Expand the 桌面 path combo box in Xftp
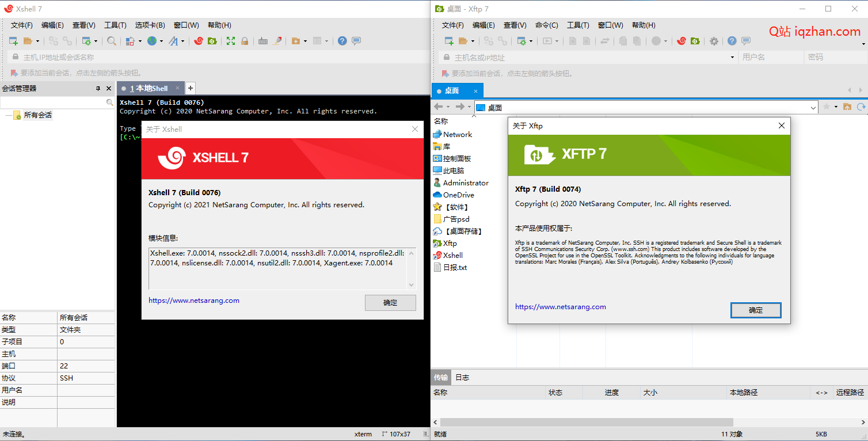868x441 pixels. pyautogui.click(x=813, y=108)
